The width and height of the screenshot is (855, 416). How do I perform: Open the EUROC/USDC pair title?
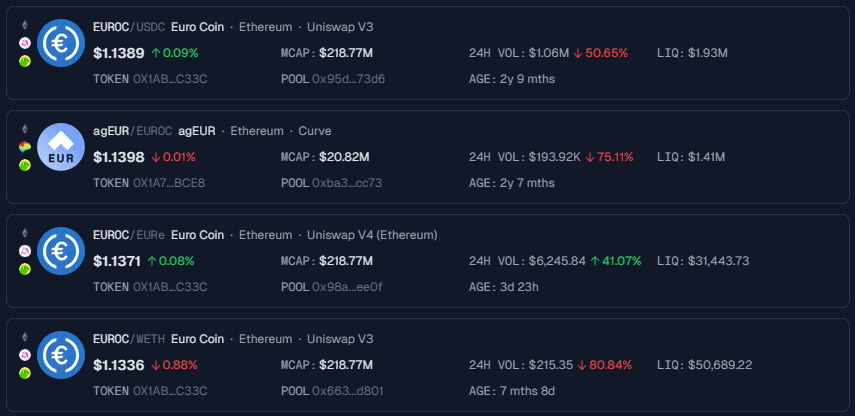tap(128, 26)
